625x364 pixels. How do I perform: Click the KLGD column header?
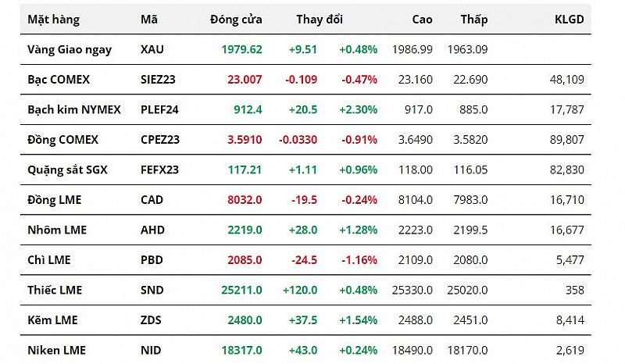point(568,20)
